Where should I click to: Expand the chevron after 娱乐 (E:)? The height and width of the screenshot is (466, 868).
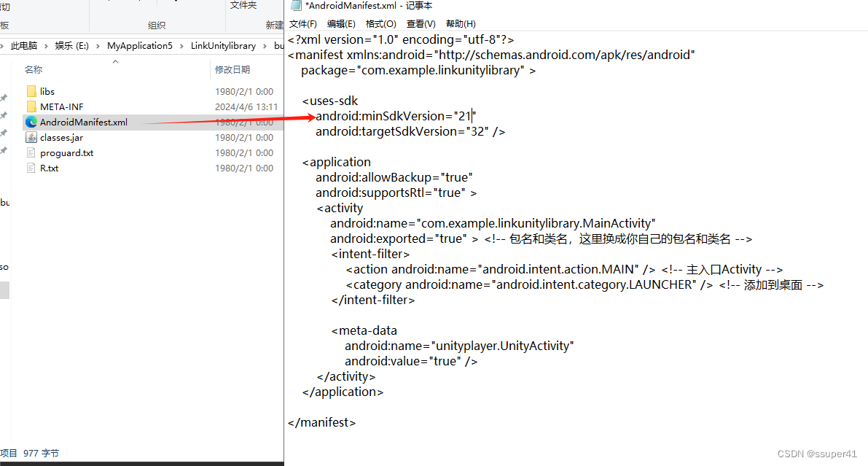(98, 46)
